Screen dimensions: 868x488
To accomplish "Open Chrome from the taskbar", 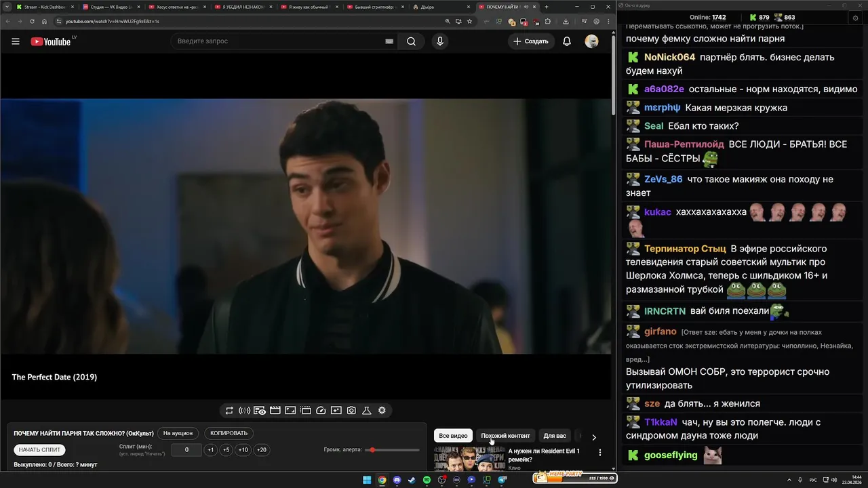I will (382, 480).
